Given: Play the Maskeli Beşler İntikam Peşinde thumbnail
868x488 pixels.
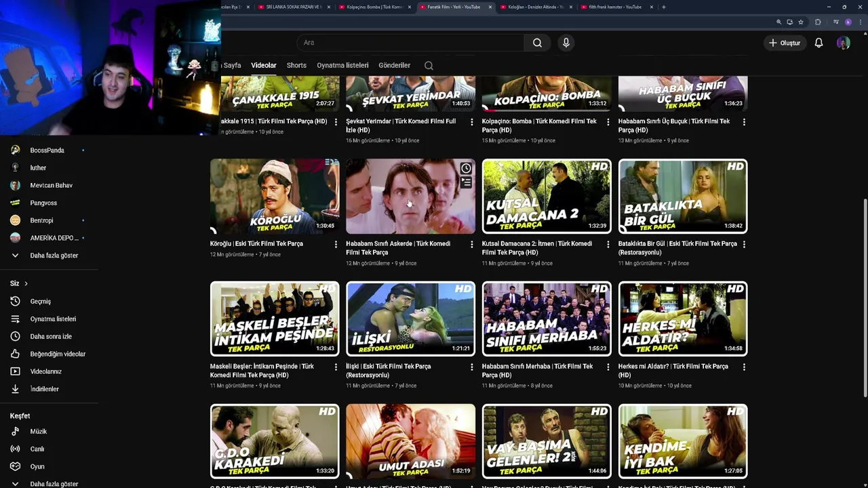Looking at the screenshot, I should coord(275,319).
